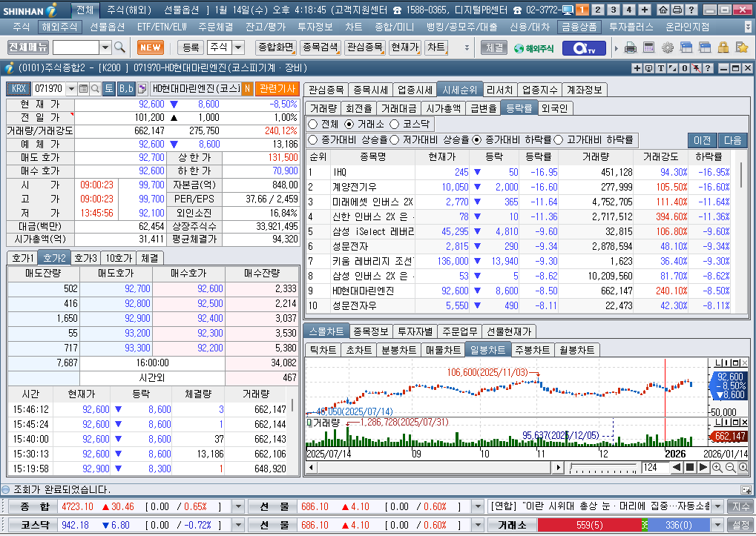This screenshot has width=756, height=536.
Task: Click the T icon in the 주식종합2 window title
Action: click(x=661, y=68)
